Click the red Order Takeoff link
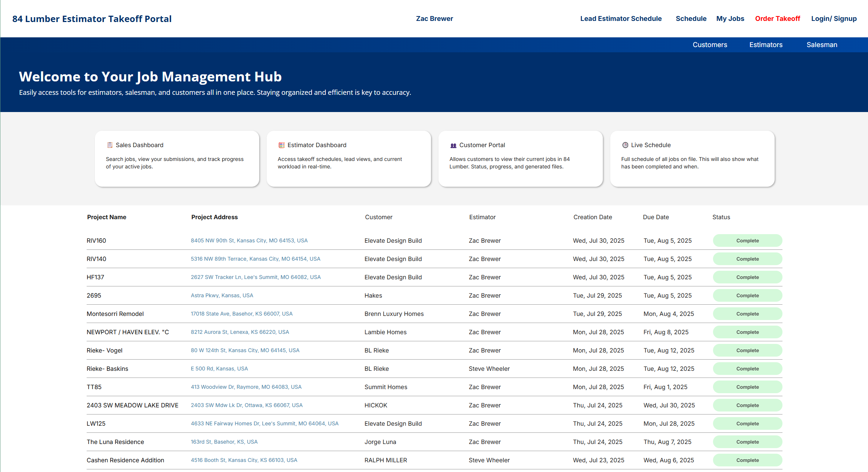The image size is (868, 472). pyautogui.click(x=777, y=19)
